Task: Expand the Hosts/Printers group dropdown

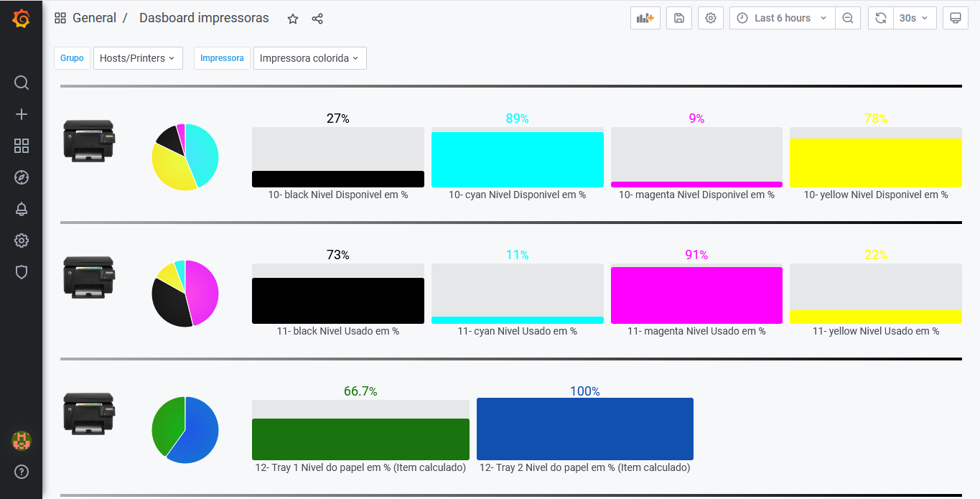Action: pyautogui.click(x=137, y=58)
